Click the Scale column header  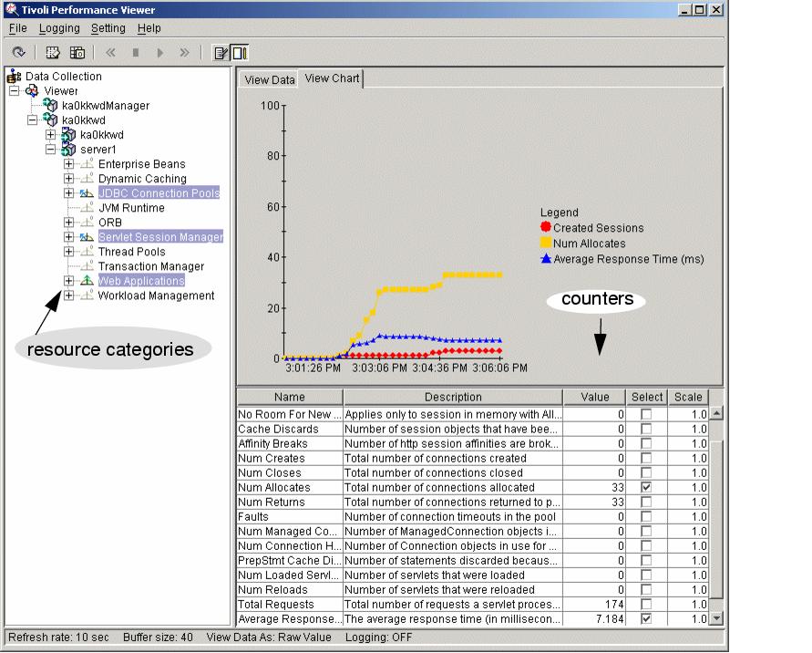click(688, 397)
